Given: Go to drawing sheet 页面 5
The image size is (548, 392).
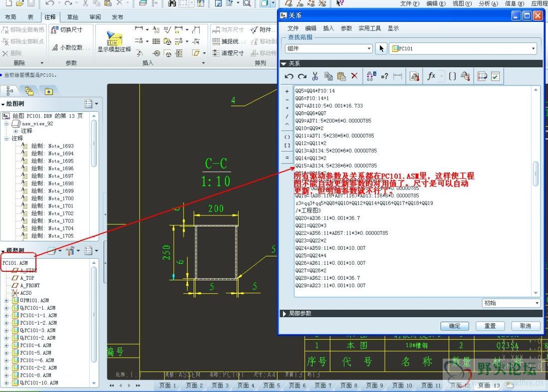Looking at the screenshot, I should pyautogui.click(x=272, y=386).
